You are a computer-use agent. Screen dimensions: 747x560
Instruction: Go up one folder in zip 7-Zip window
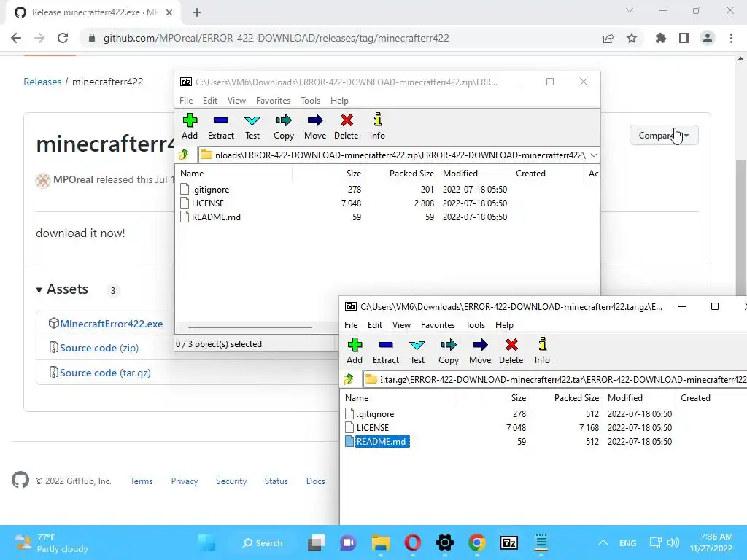tap(184, 155)
